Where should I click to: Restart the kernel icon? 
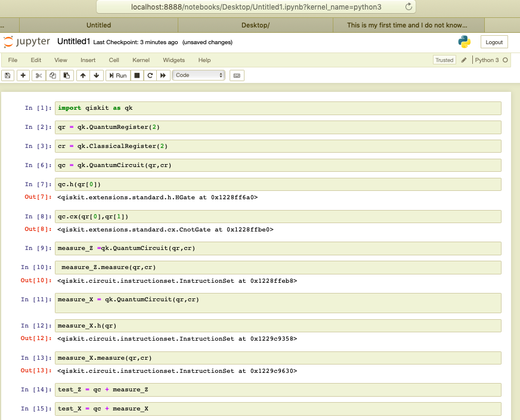[150, 76]
